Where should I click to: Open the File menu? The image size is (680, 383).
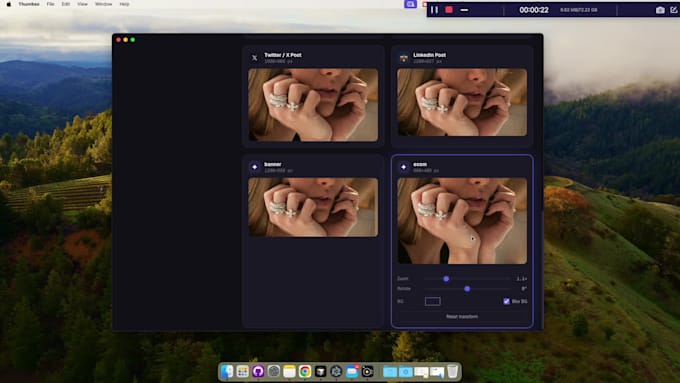click(x=50, y=4)
